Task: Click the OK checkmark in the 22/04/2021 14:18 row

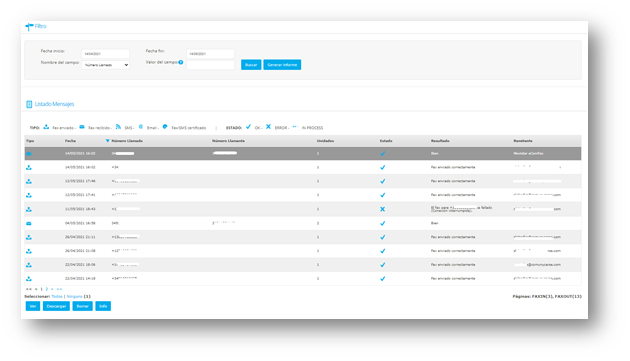Action: coord(382,279)
